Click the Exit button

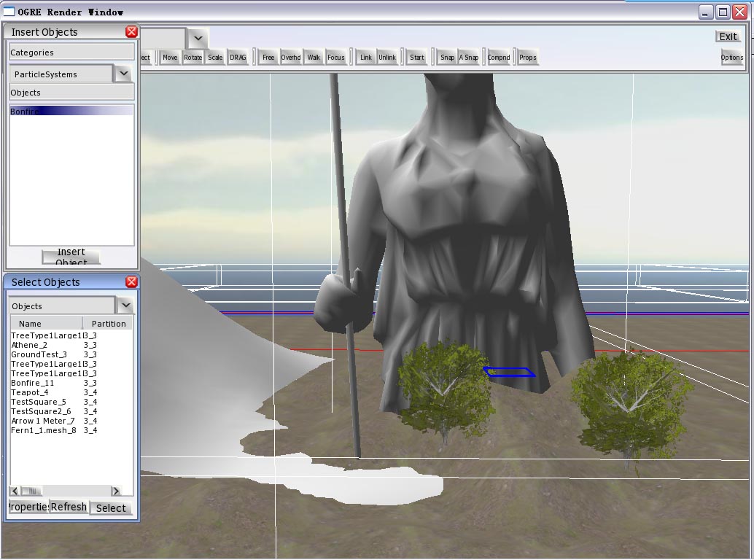click(728, 36)
